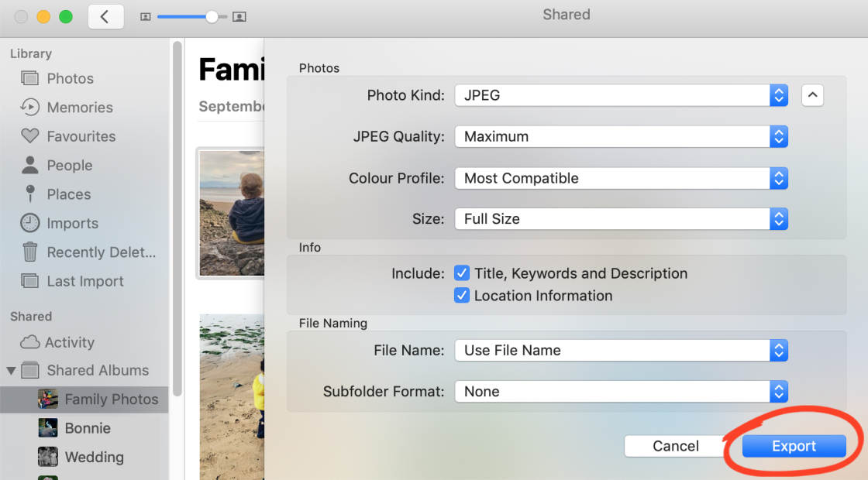Viewport: 868px width, 480px height.
Task: Click the Places sidebar label
Action: tap(69, 194)
